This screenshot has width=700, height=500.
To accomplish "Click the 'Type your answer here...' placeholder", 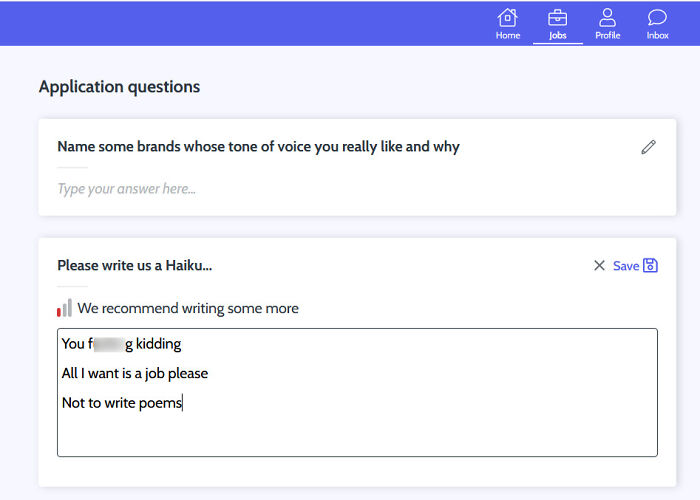I will (x=126, y=188).
